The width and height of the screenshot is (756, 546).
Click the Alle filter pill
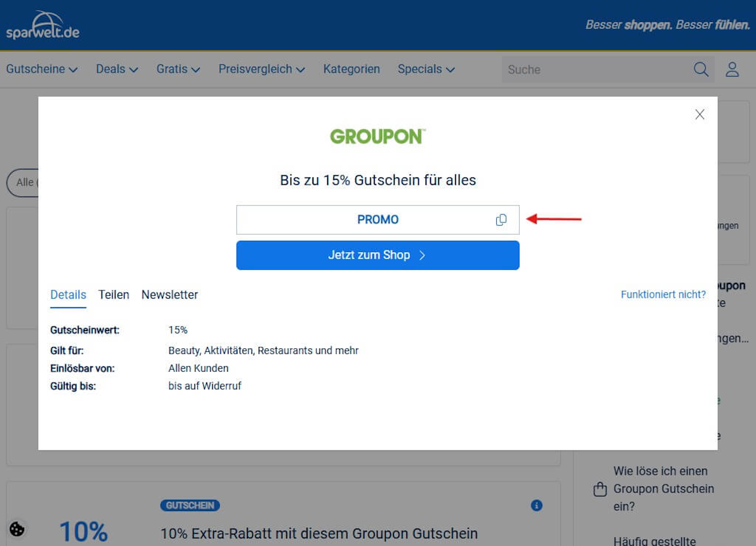22,182
